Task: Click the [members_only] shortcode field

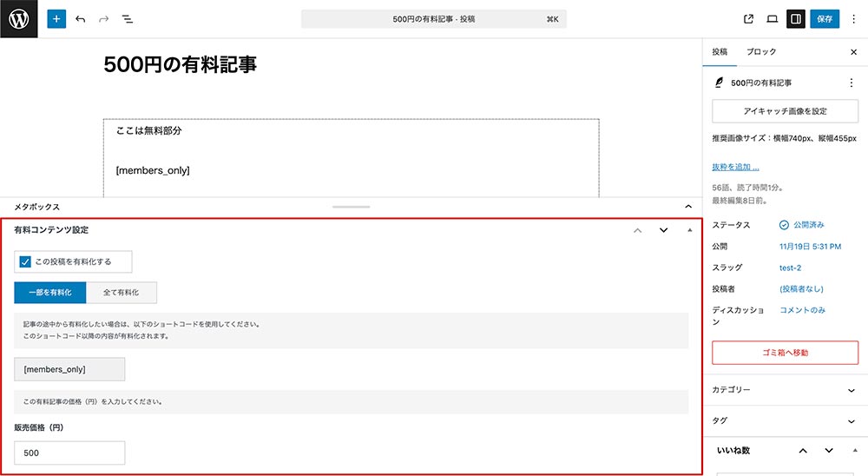Action: click(x=69, y=369)
